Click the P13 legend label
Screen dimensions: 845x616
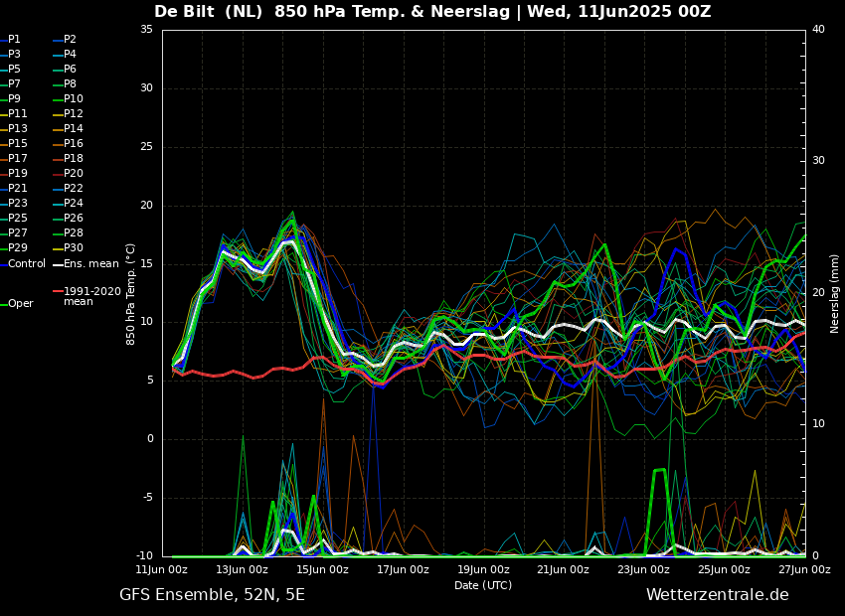pyautogui.click(x=17, y=129)
